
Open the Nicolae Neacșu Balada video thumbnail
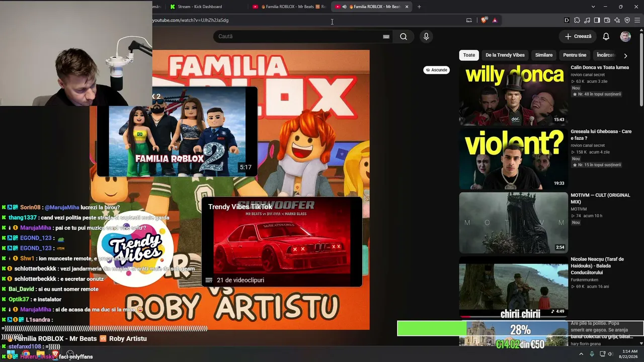pos(513,287)
